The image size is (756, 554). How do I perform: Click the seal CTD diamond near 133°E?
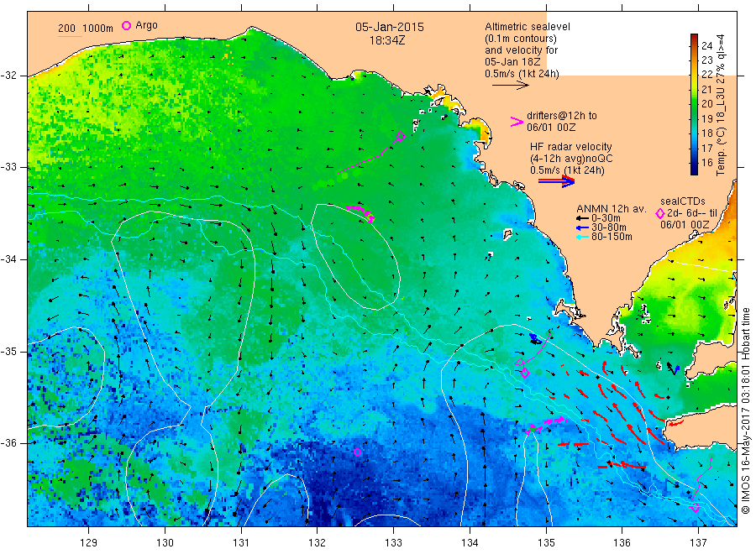coord(400,136)
